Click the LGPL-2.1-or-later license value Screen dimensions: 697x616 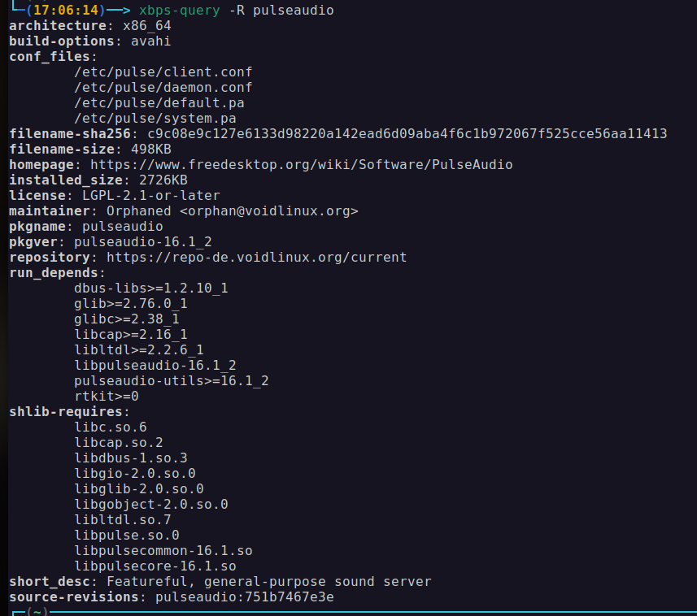tap(150, 195)
